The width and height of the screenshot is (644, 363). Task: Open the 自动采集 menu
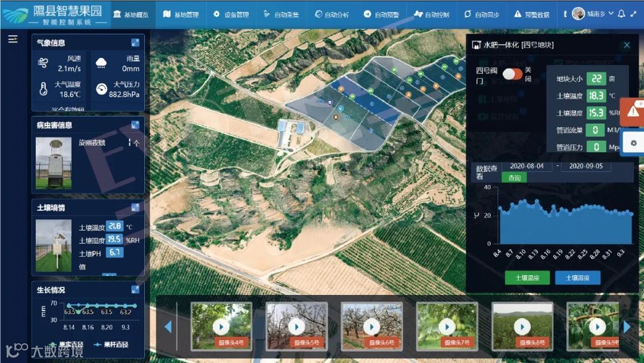(281, 14)
